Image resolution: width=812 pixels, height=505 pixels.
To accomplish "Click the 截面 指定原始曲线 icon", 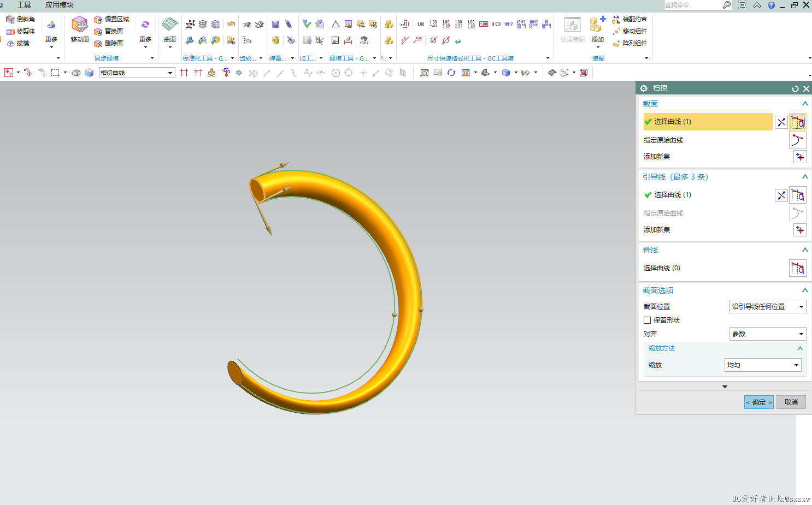I will [x=798, y=140].
